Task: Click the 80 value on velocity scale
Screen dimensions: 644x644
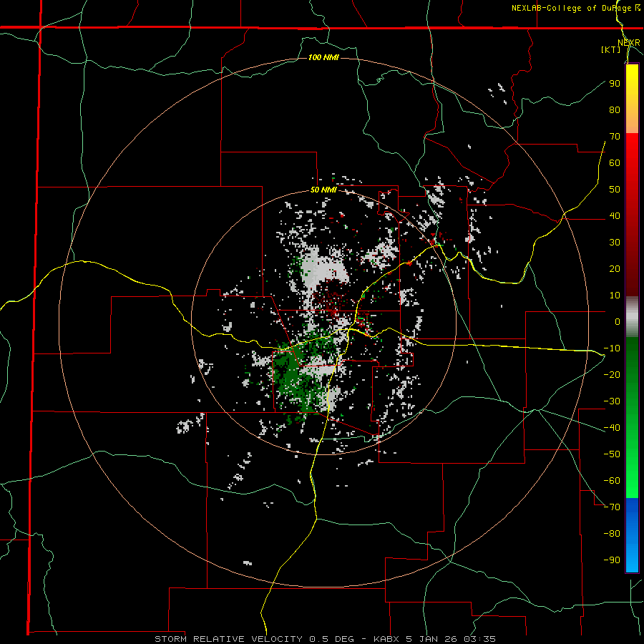Action: click(615, 109)
